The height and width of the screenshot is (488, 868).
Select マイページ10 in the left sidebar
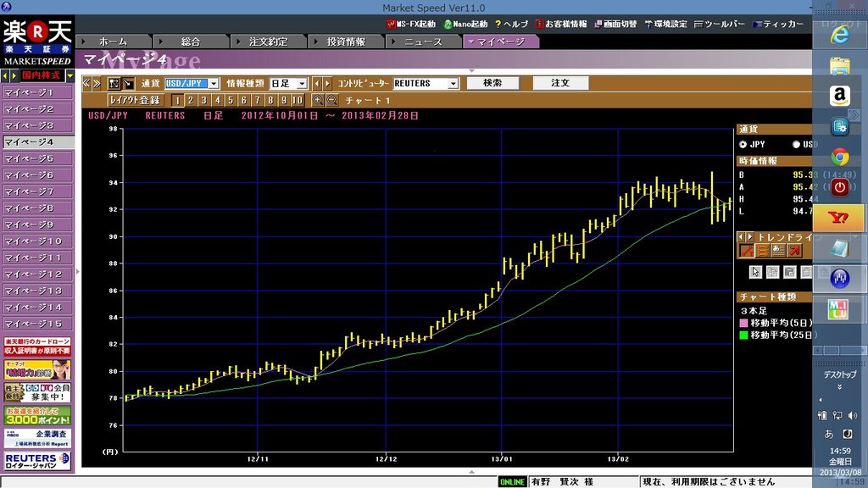click(34, 241)
